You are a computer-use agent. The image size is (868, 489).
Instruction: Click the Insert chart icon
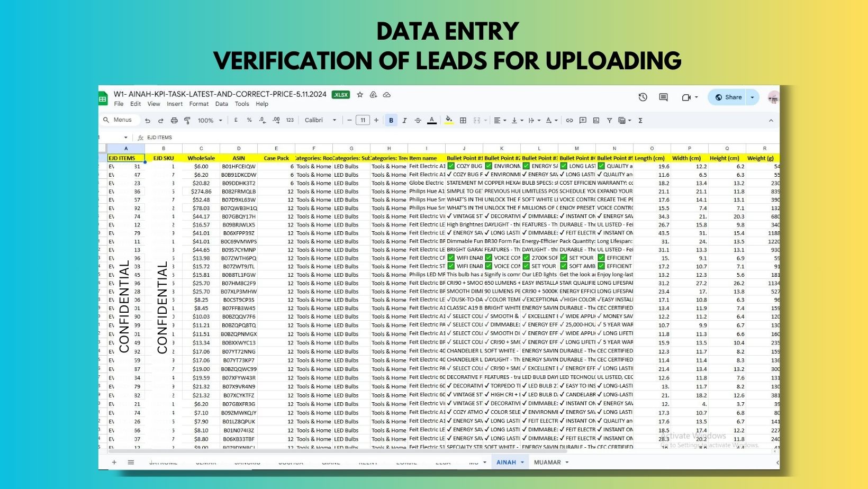[596, 121]
